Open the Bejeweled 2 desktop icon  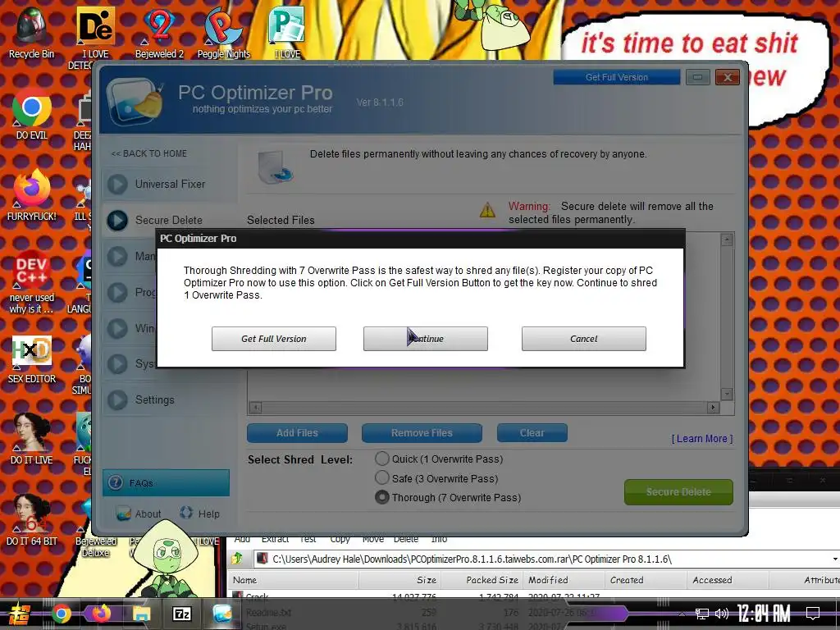[x=159, y=32]
